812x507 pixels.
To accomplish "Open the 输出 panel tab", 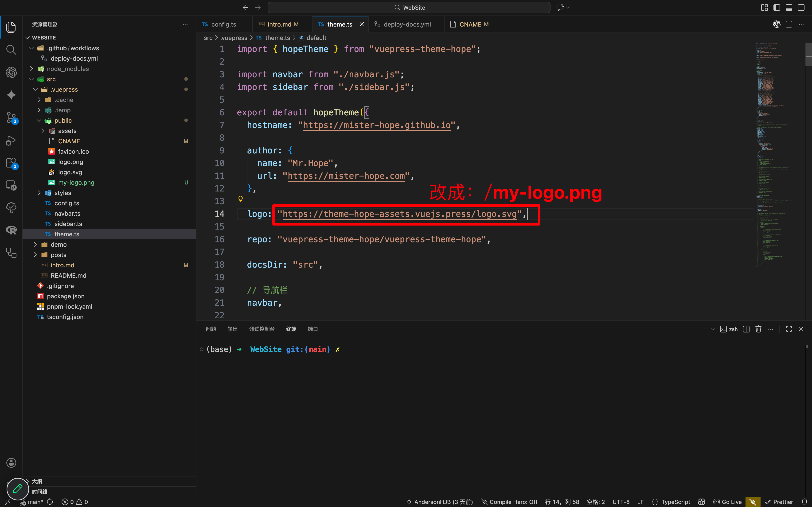I will tap(232, 329).
